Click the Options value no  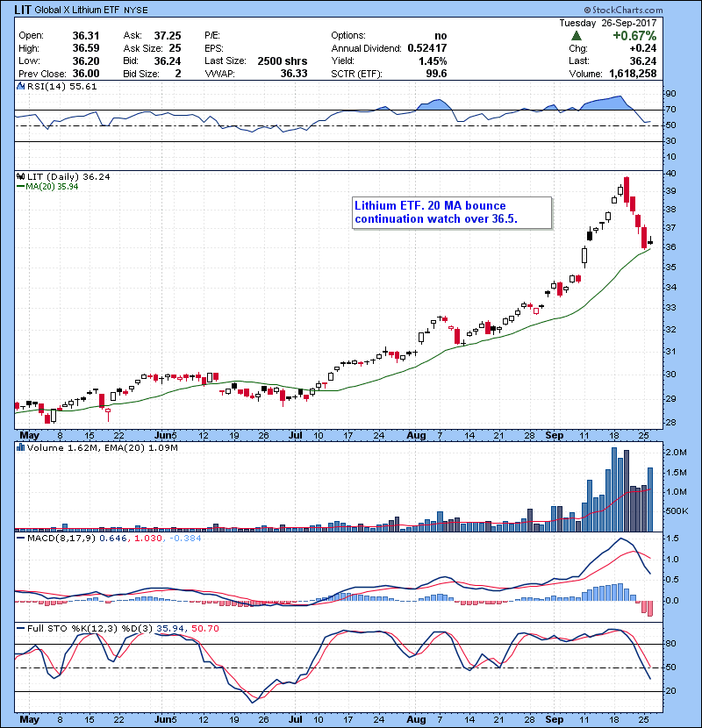pyautogui.click(x=441, y=36)
